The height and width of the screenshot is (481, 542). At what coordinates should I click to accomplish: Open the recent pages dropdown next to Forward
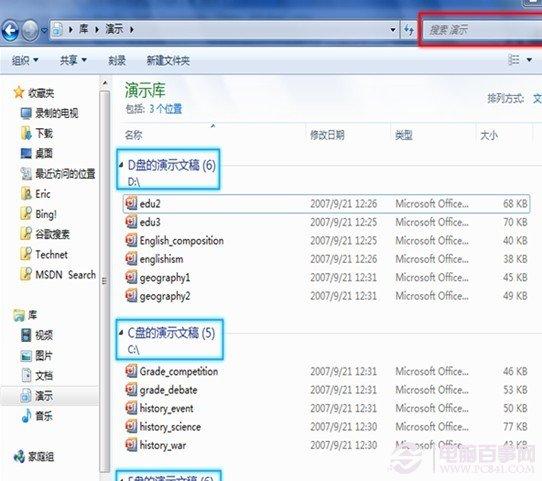pyautogui.click(x=44, y=31)
